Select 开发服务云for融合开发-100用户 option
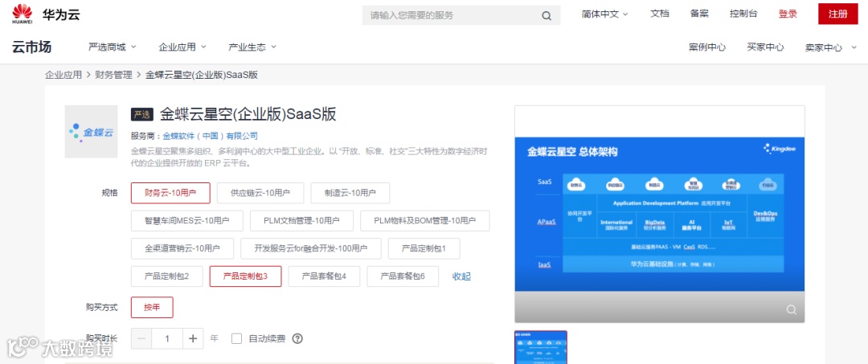Image resolution: width=868 pixels, height=364 pixels. click(x=310, y=248)
